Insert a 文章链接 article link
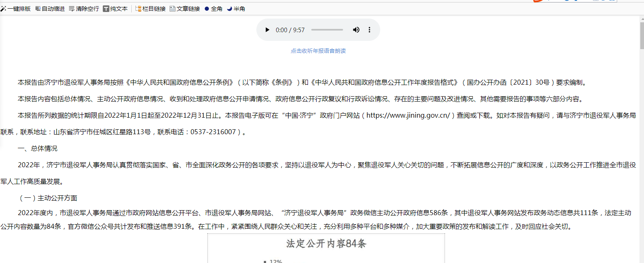This screenshot has width=644, height=263. point(185,9)
